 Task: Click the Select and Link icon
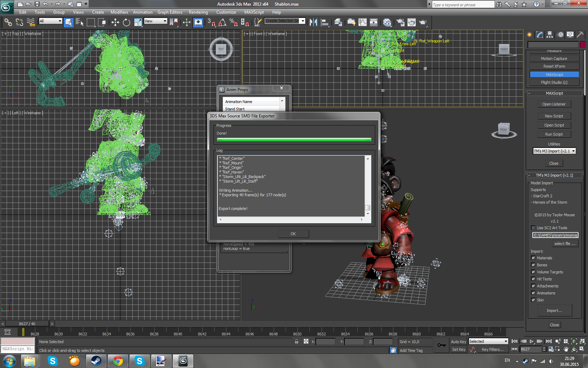8,22
